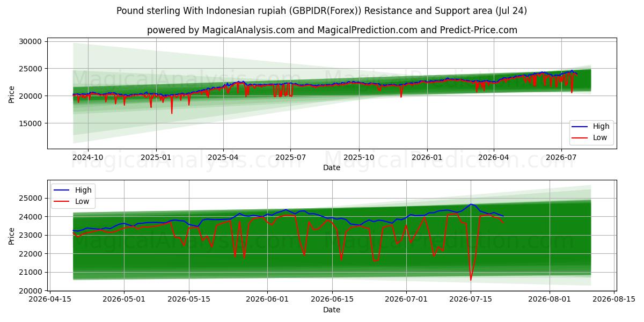Click the 2025-04 tick label
This screenshot has height=322, width=644.
click(223, 157)
